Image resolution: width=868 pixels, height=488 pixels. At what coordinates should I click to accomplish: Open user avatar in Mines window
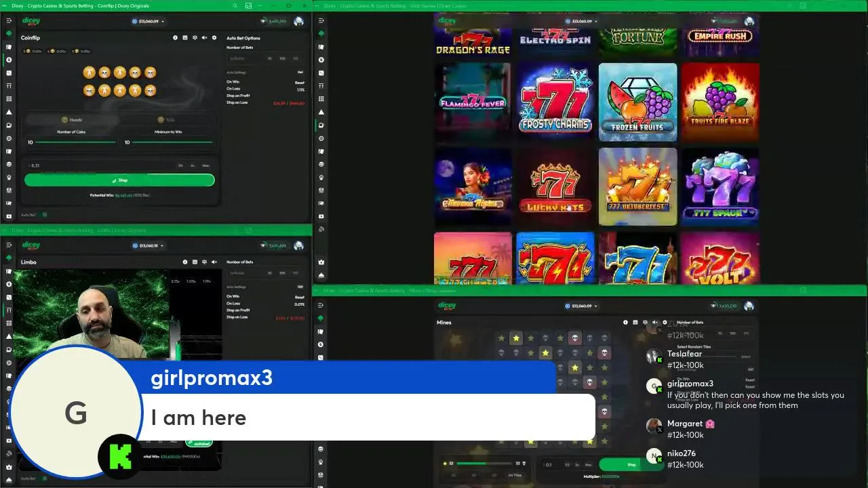pos(749,306)
